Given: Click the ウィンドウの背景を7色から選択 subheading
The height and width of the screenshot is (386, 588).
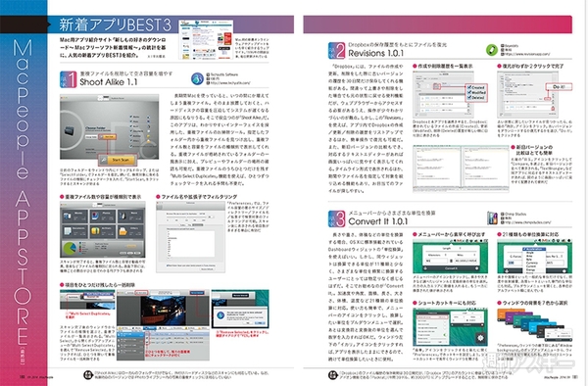Looking at the screenshot, I should (x=535, y=303).
